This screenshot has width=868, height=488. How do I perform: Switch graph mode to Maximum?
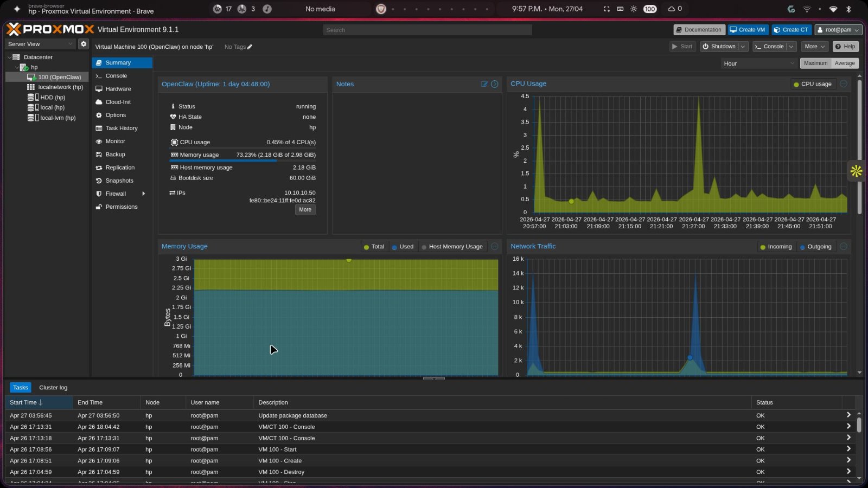click(x=815, y=63)
